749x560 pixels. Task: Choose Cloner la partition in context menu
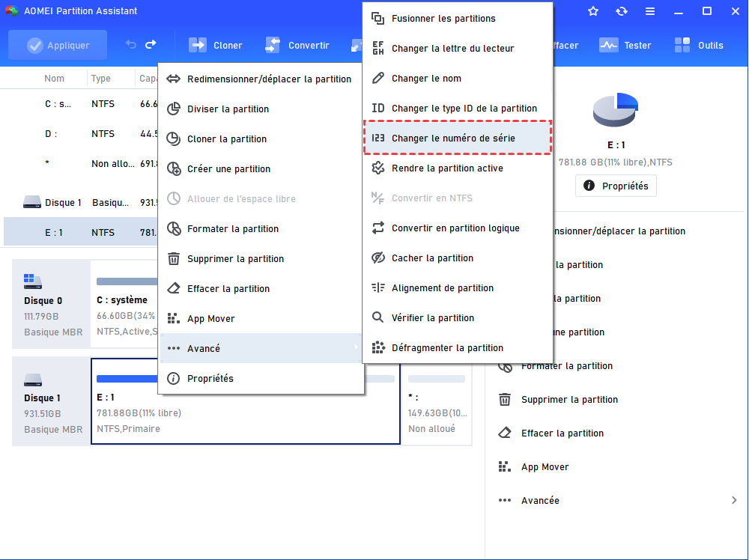click(261, 139)
